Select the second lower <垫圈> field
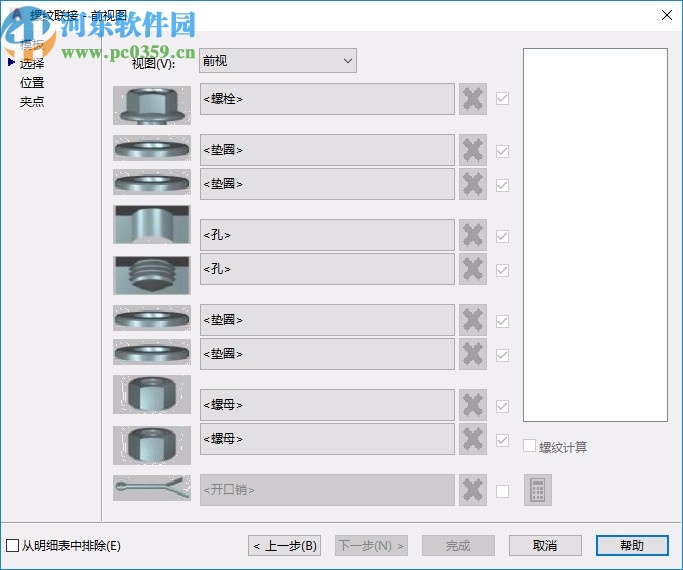 (x=327, y=354)
